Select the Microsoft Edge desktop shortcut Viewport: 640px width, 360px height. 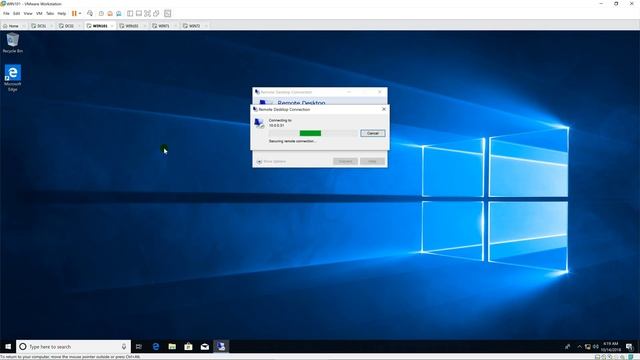click(x=13, y=78)
